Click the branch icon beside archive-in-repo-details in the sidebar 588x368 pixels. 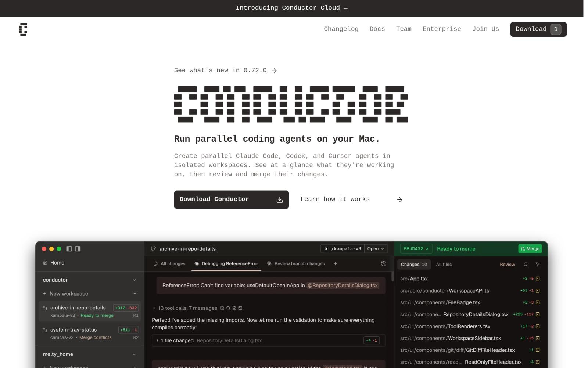click(45, 308)
